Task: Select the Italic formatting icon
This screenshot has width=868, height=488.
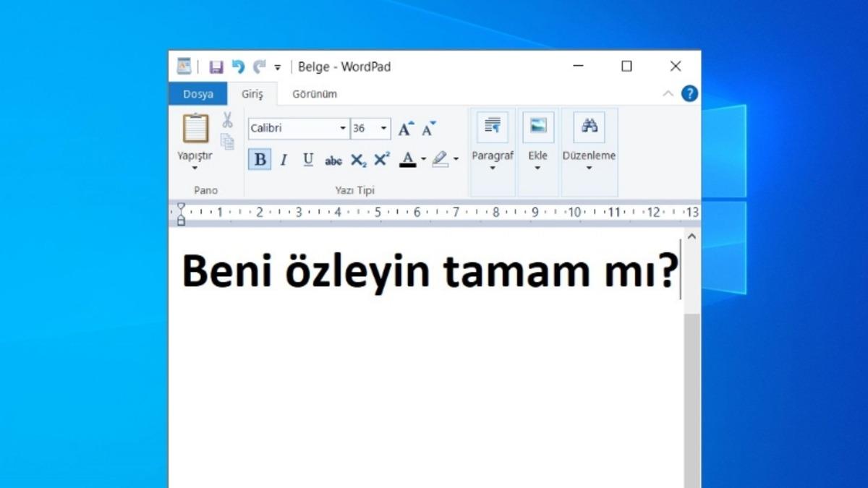Action: click(x=284, y=160)
